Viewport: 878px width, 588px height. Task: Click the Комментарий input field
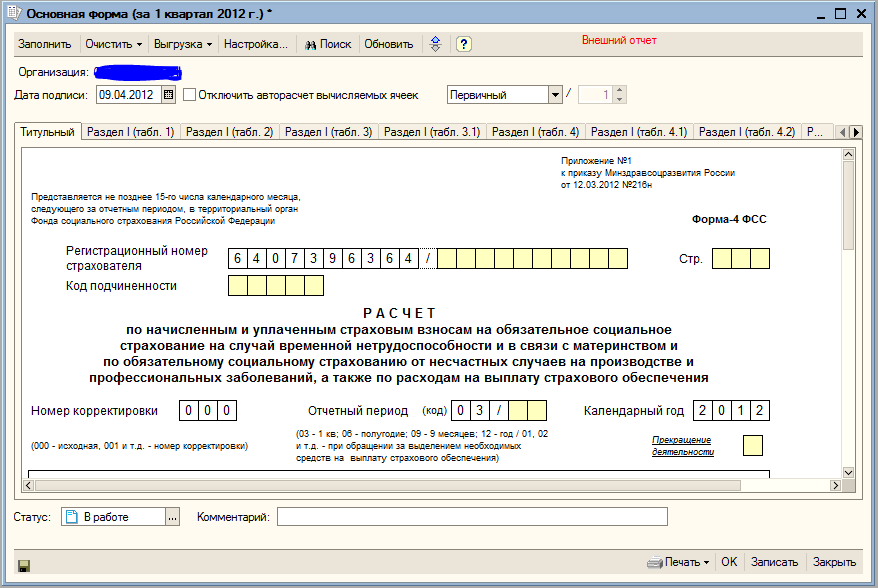click(x=472, y=517)
